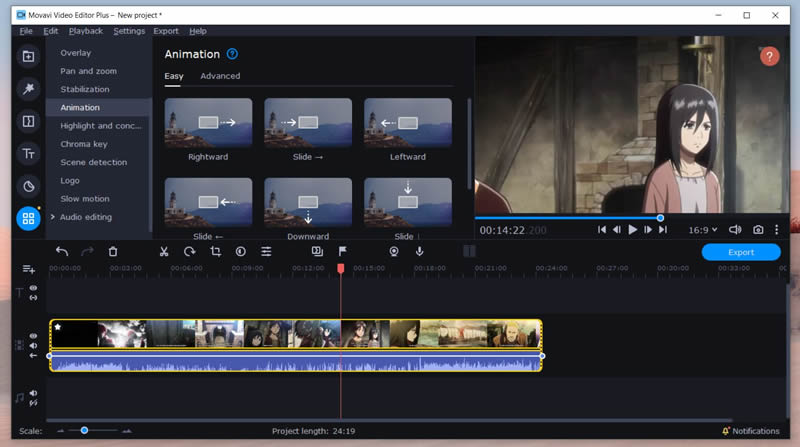Click the timeline Scale slider handle
Viewport: 800px width, 447px height.
point(85,431)
